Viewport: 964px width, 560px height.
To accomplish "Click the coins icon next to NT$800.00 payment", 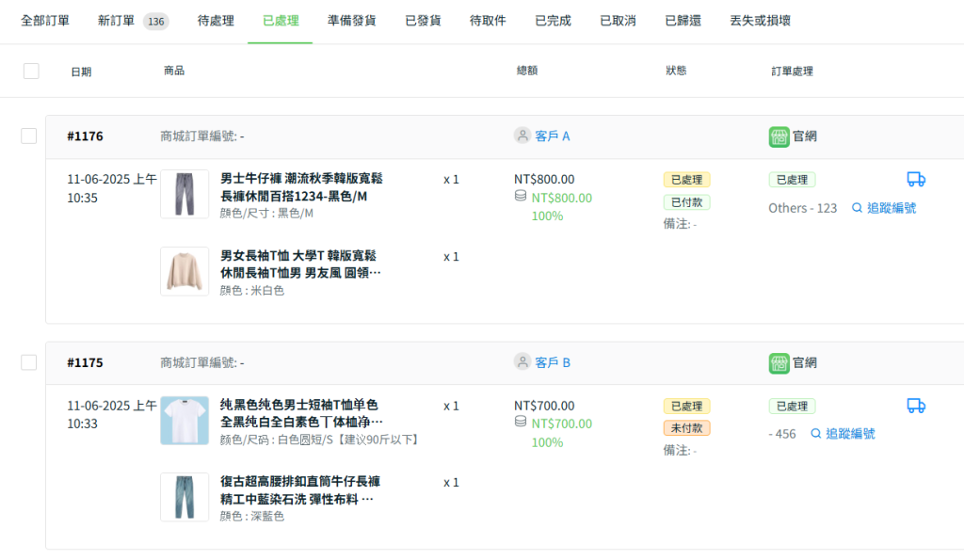I will 520,196.
